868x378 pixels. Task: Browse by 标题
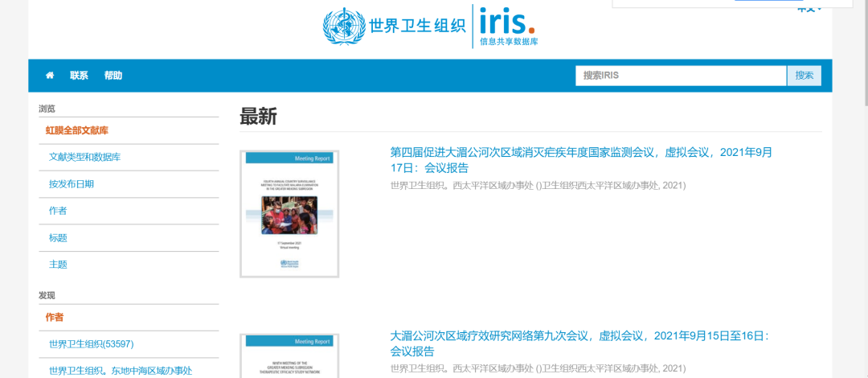click(58, 238)
